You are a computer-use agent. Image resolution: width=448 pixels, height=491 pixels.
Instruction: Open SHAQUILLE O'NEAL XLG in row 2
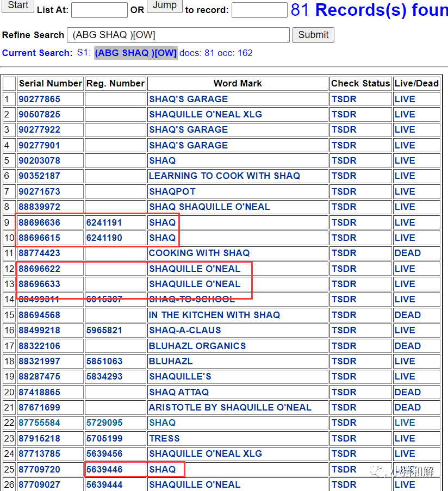pos(206,114)
